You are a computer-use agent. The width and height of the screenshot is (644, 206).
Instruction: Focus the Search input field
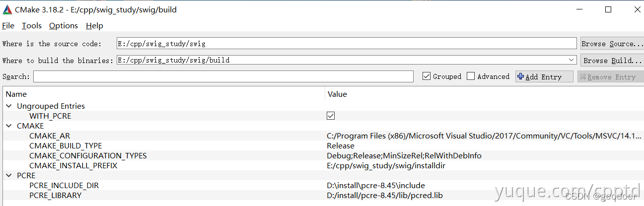[x=223, y=76]
